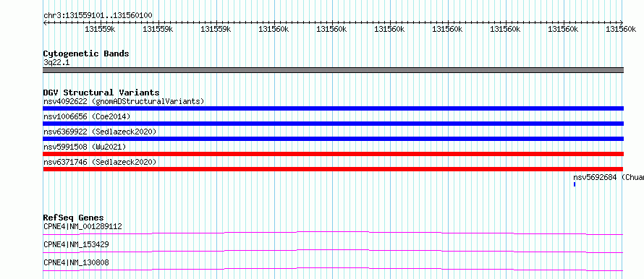This screenshot has height=279, width=644.
Task: Click the nsv6369922 (Sedlazeck2020) blue bar
Action: (x=333, y=139)
